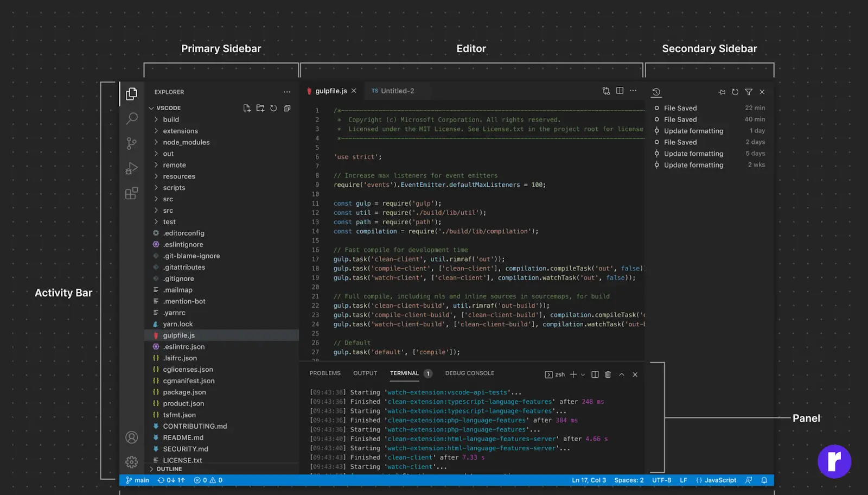This screenshot has height=495, width=868.
Task: Click the feedback icon in status bar
Action: (749, 480)
